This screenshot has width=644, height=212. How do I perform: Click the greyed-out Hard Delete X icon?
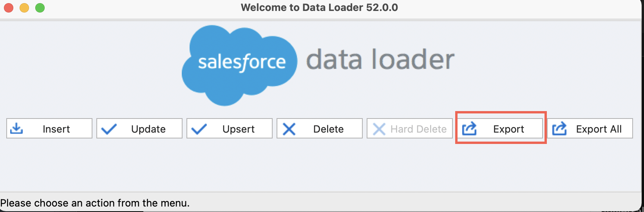(379, 129)
